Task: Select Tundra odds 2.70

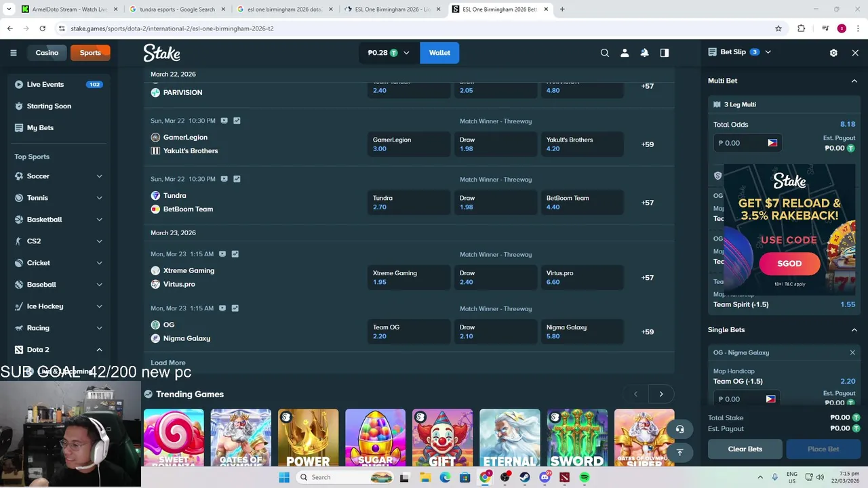Action: point(408,203)
